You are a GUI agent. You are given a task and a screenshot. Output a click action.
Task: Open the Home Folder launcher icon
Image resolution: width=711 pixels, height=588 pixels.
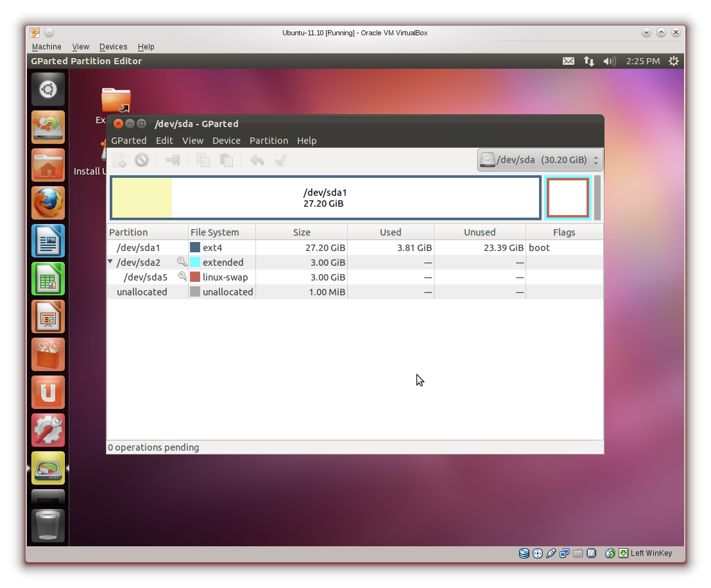[x=48, y=165]
